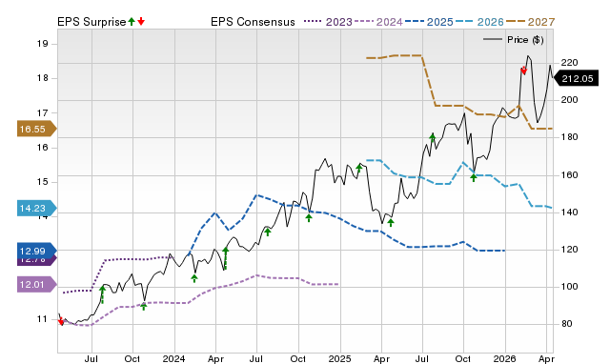Select the 2025 EPS consensus legend entry

coord(429,22)
